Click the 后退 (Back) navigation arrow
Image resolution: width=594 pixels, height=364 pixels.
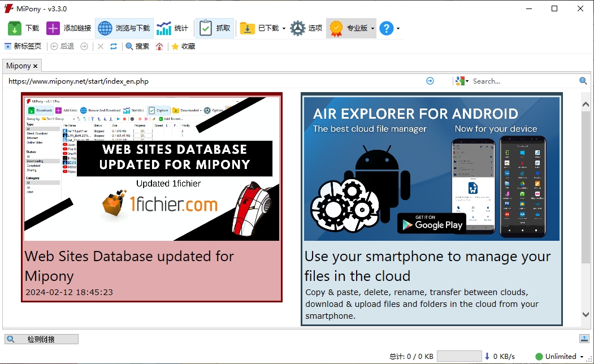pyautogui.click(x=61, y=46)
